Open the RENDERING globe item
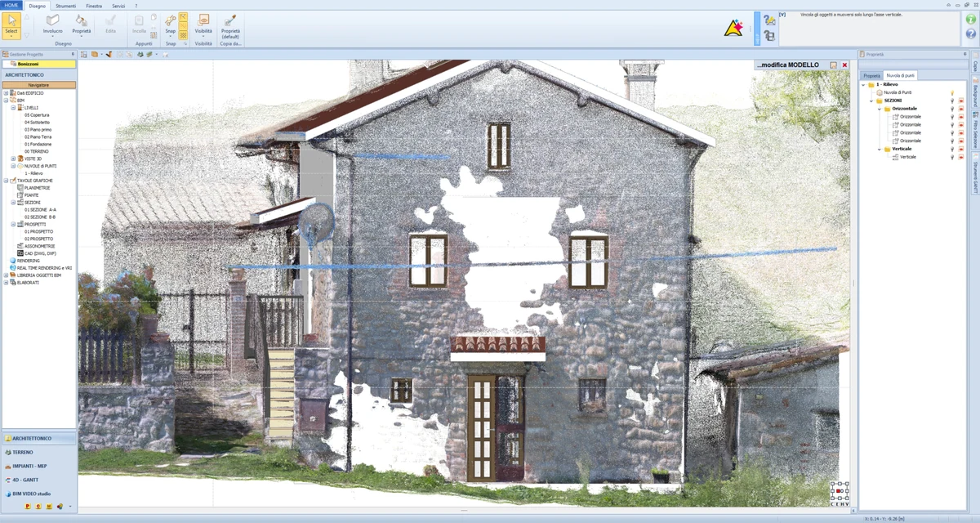Viewport: 980px width, 523px height. coord(28,261)
